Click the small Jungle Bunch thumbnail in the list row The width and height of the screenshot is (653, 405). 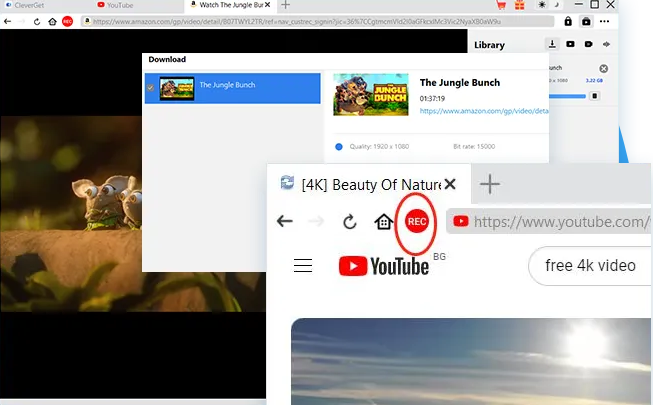[x=177, y=88]
